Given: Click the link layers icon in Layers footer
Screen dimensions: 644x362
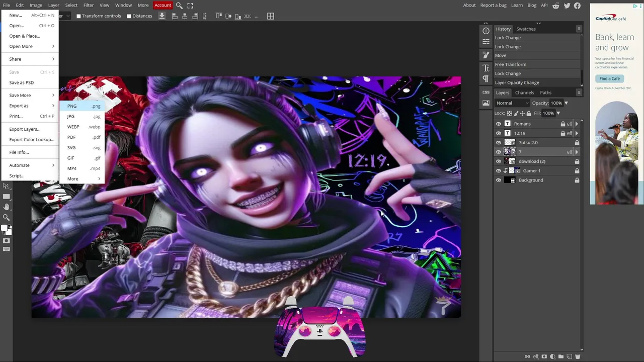Looking at the screenshot, I should [x=527, y=356].
